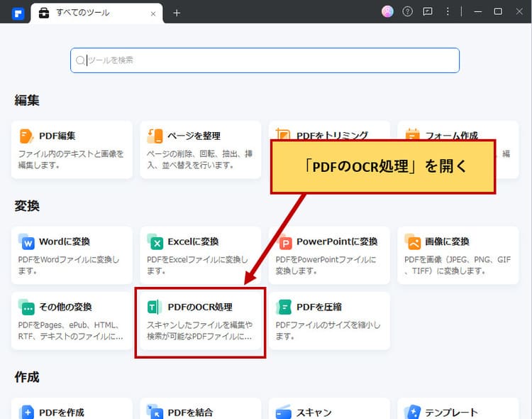532x419 pixels.
Task: Click the 画像に変換 image icon
Action: 413,241
